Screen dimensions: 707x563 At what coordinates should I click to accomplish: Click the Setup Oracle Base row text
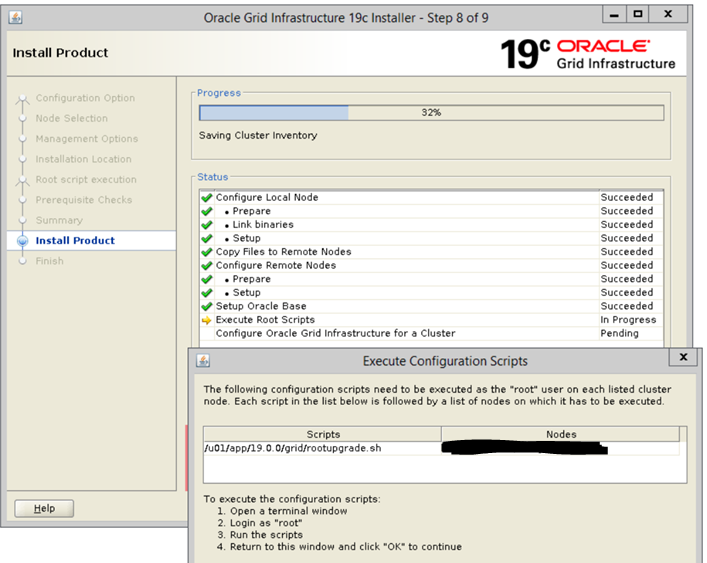pos(261,306)
